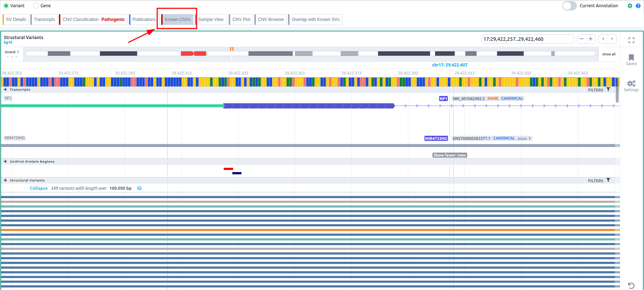The height and width of the screenshot is (290, 644).
Task: Click the Collapse link for variants
Action: click(39, 188)
